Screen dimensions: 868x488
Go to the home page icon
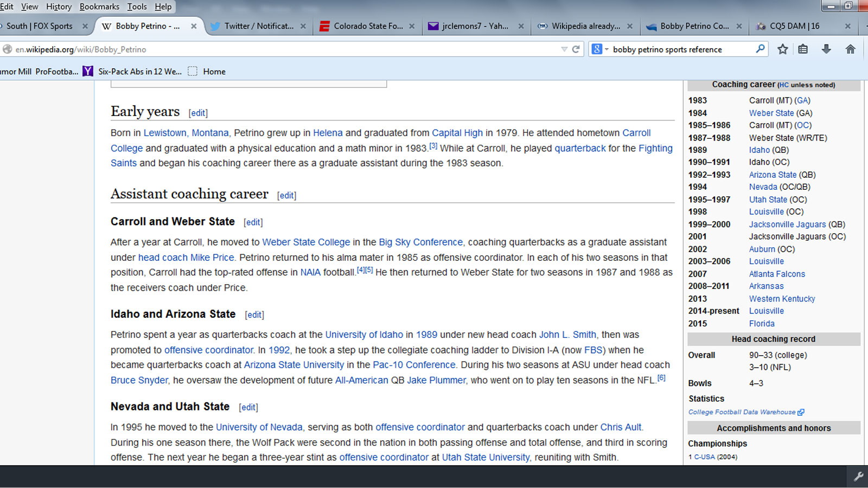point(850,49)
